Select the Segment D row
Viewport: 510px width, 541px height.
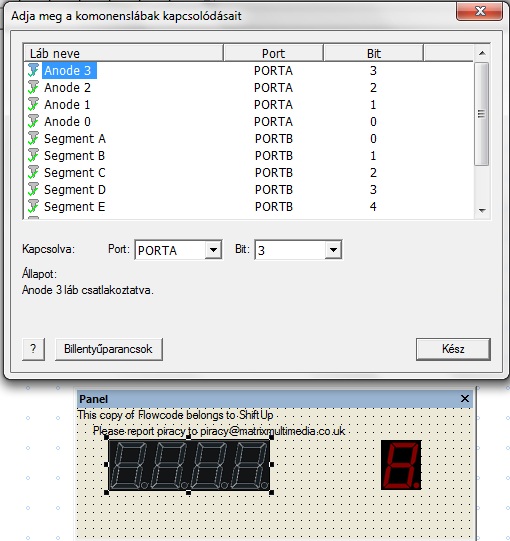click(x=248, y=189)
